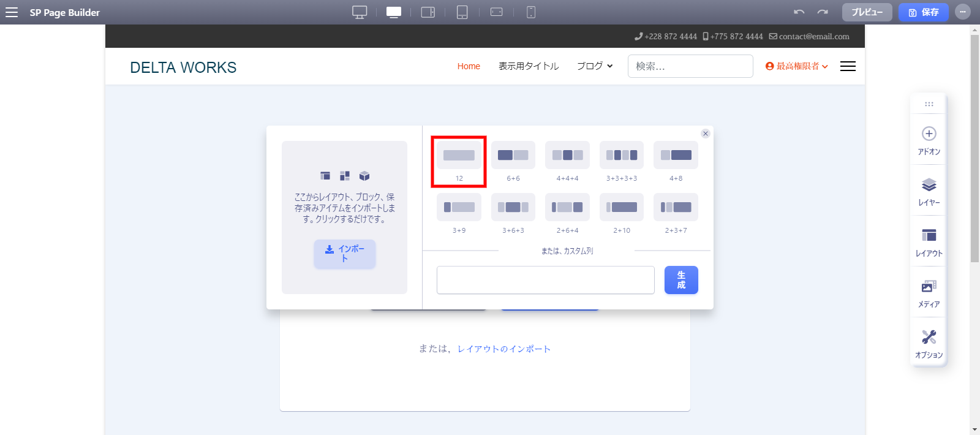Viewport: 980px width, 435px height.
Task: Open the 表示用タイトル menu item
Action: pyautogui.click(x=529, y=66)
